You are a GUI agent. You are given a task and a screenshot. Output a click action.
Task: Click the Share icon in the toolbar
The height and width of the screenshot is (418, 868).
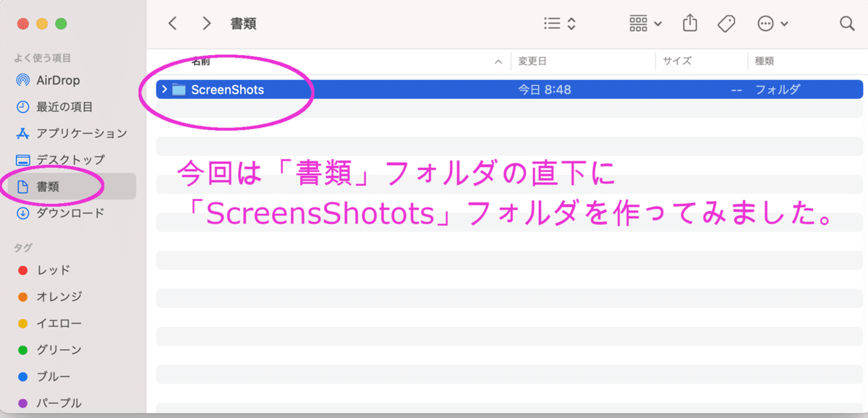pyautogui.click(x=689, y=23)
